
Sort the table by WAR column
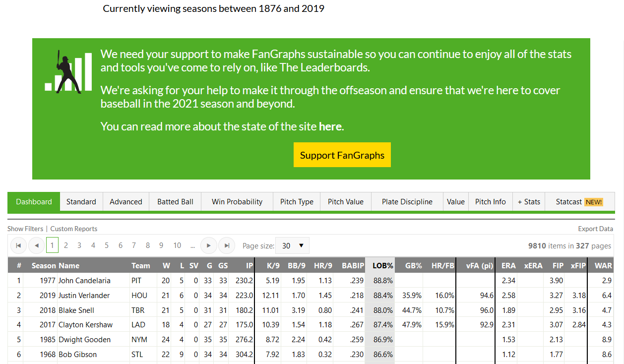[603, 265]
